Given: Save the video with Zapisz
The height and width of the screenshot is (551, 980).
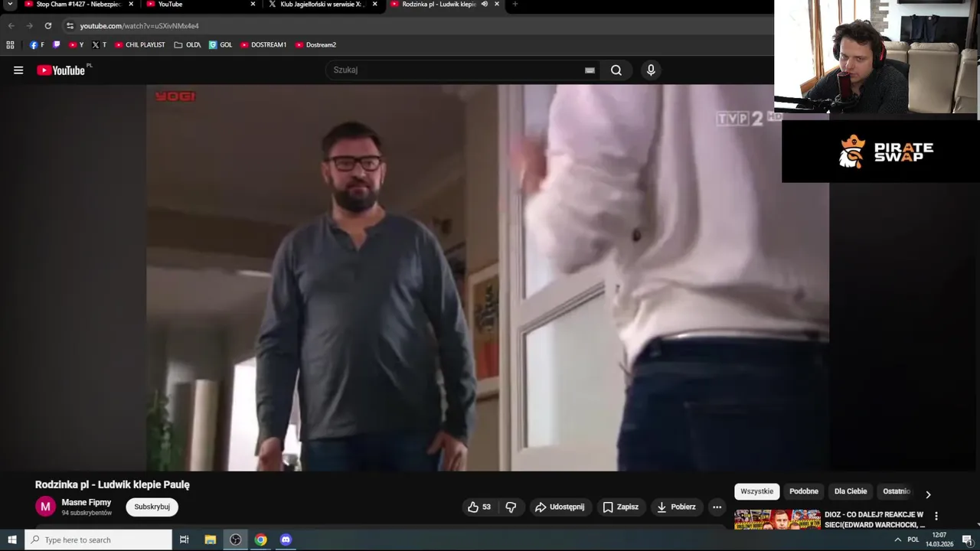Looking at the screenshot, I should coord(620,507).
